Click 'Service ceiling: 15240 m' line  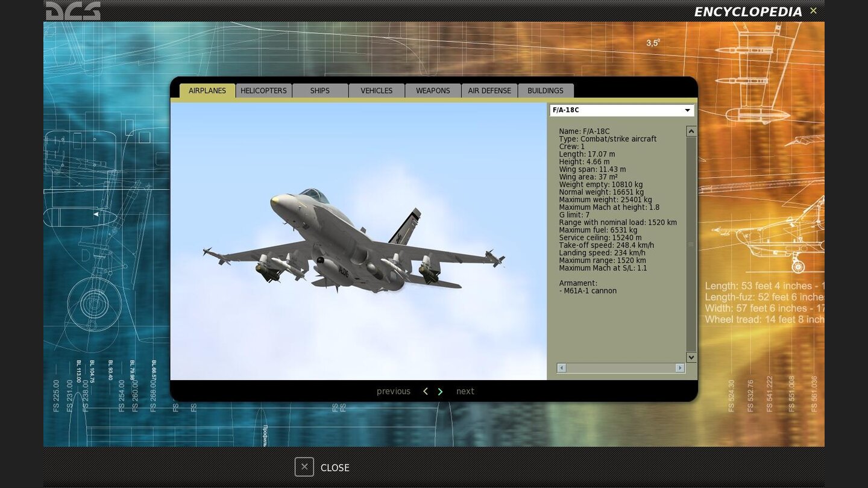[x=600, y=238]
